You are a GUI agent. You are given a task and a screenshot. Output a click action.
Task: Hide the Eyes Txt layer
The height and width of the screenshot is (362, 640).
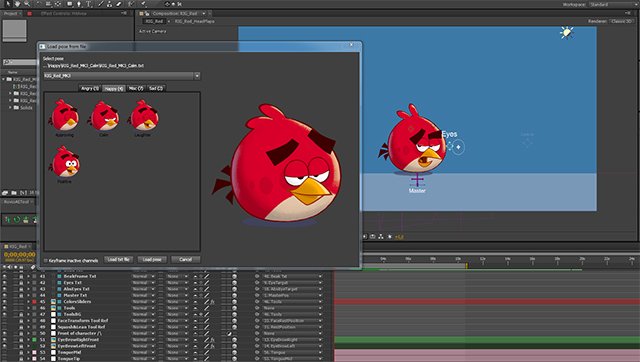point(4,282)
